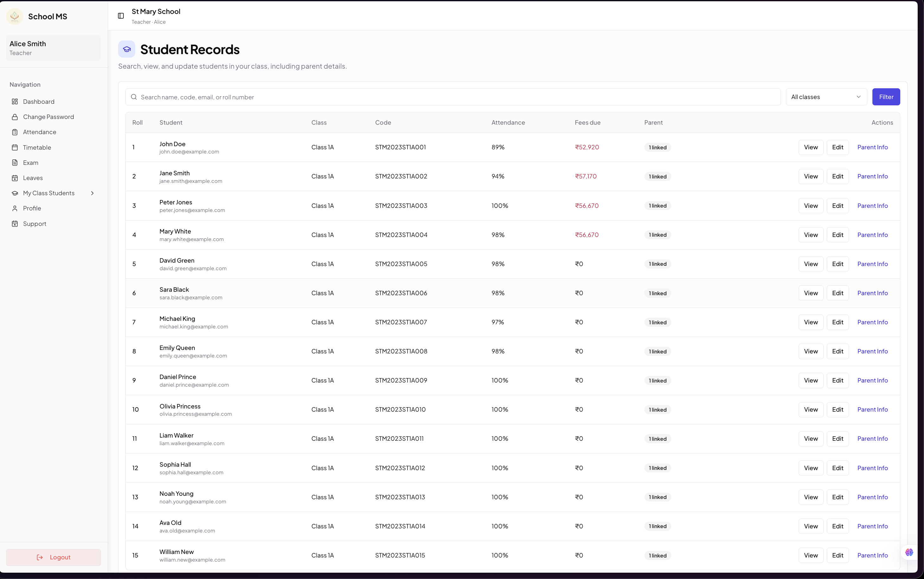Click the search magnifier icon

[x=134, y=97]
